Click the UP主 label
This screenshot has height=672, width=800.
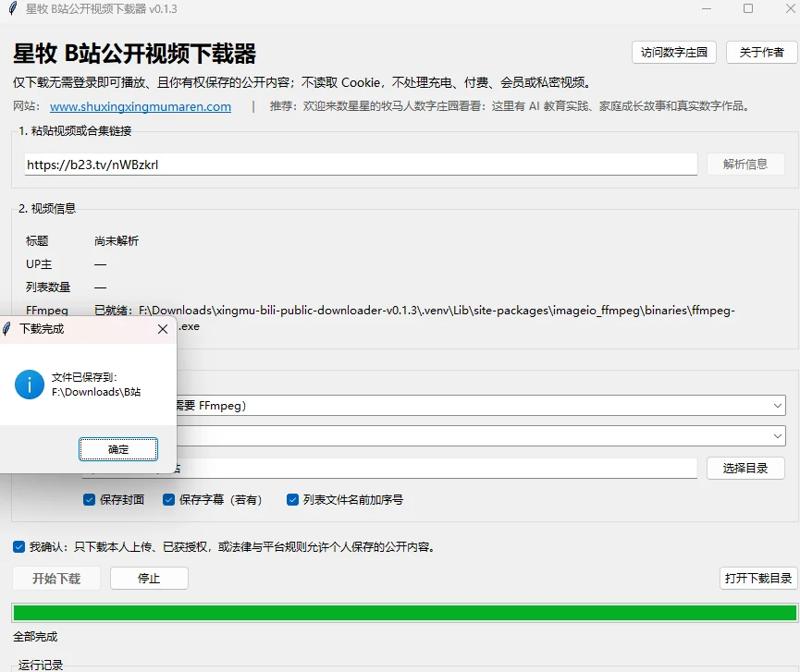(39, 264)
